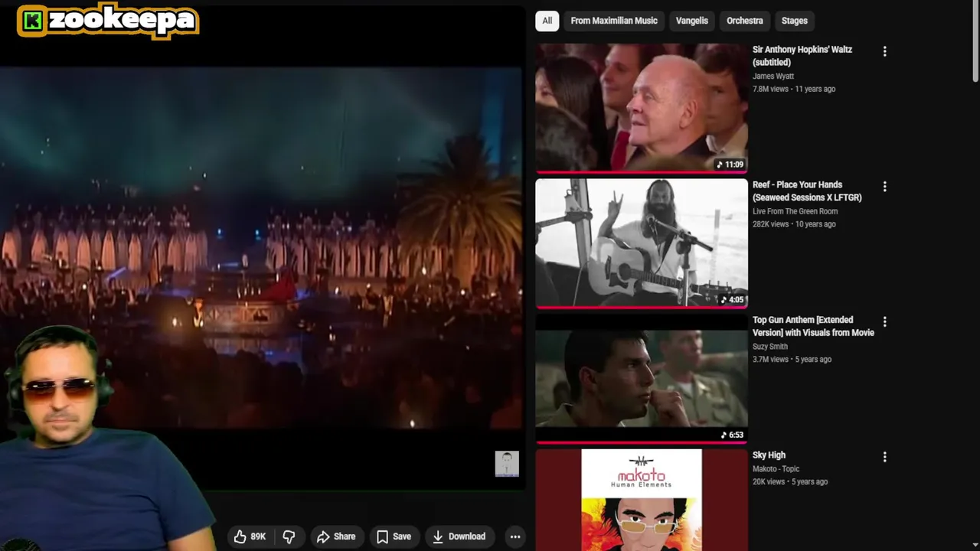Open the Suzy Smith channel
Image resolution: width=980 pixels, height=551 pixels.
(x=772, y=347)
